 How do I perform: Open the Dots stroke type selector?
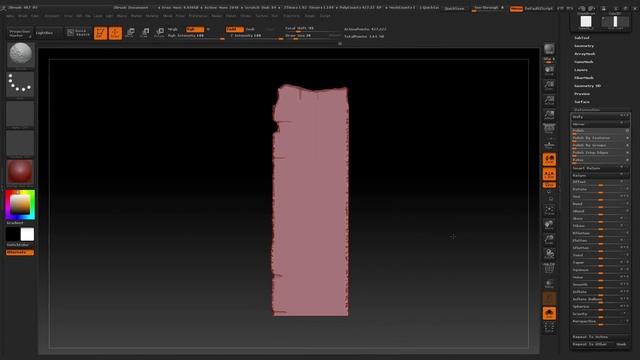tap(20, 84)
